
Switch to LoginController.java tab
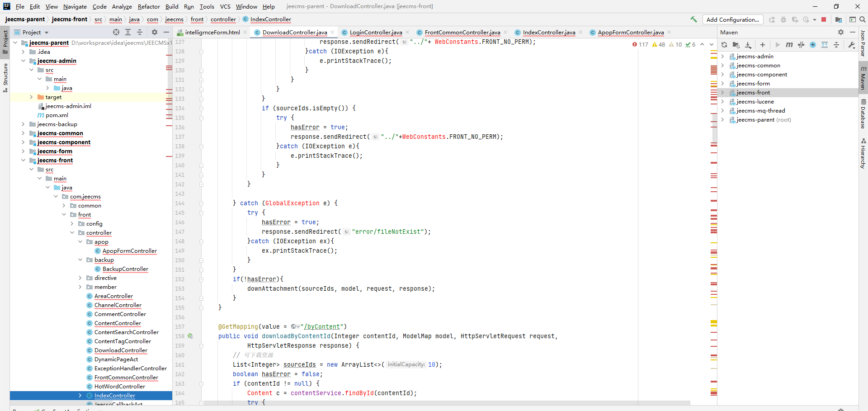[x=375, y=32]
